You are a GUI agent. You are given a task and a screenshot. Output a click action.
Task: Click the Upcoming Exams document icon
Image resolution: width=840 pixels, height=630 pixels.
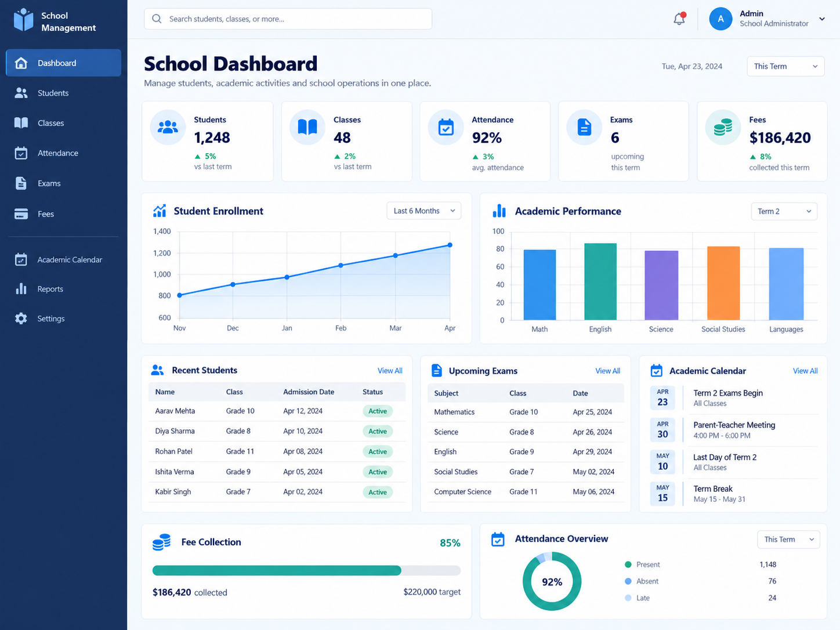[437, 371]
